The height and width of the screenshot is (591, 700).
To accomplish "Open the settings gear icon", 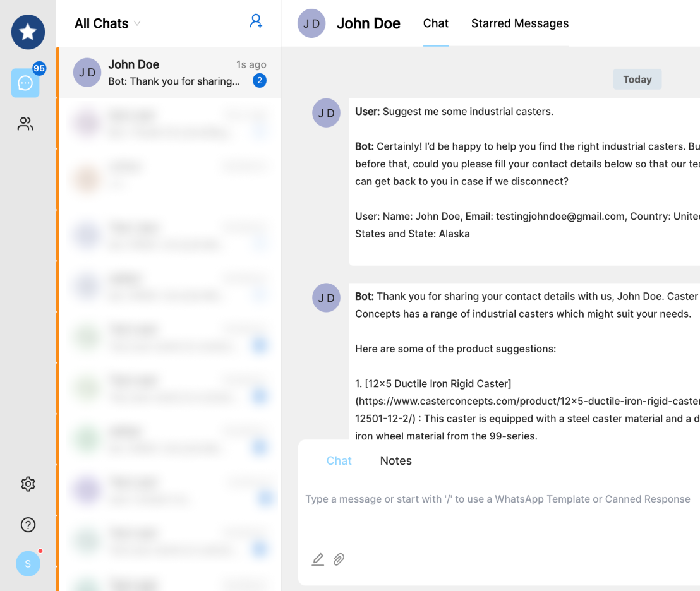I will point(28,484).
